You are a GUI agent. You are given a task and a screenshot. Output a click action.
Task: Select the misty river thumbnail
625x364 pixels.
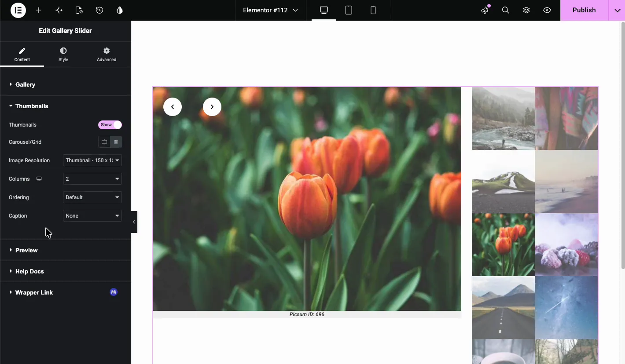click(503, 118)
